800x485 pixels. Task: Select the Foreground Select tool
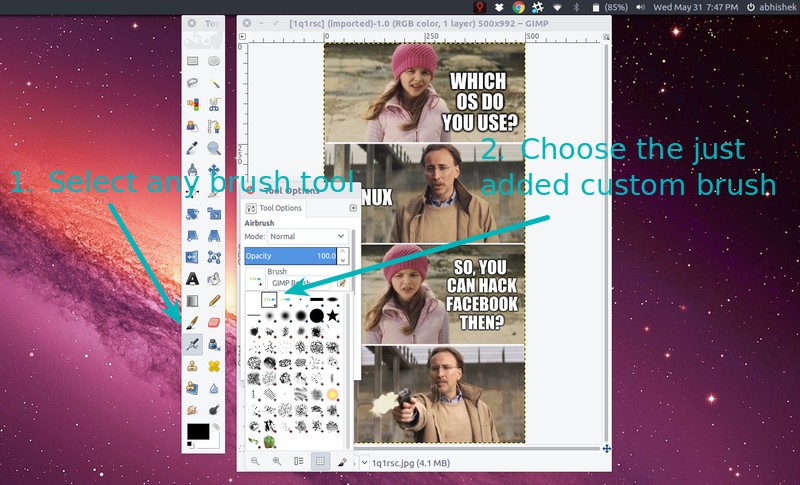point(192,126)
